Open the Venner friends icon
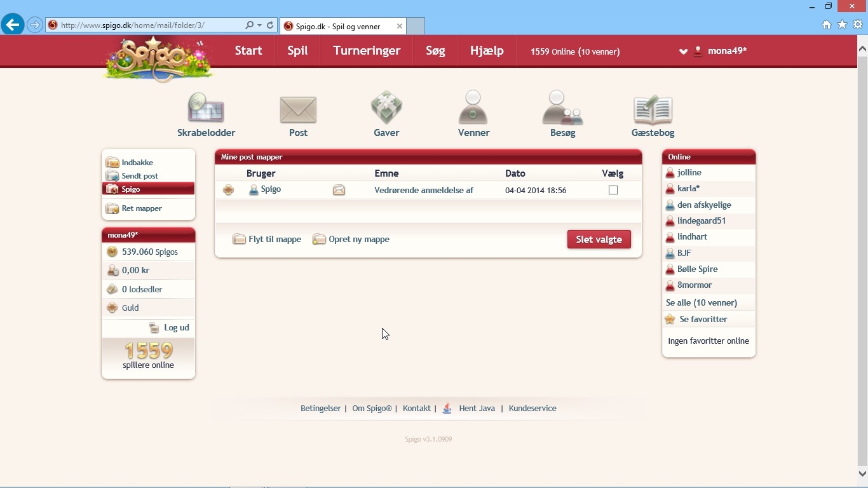The width and height of the screenshot is (868, 488). (473, 108)
